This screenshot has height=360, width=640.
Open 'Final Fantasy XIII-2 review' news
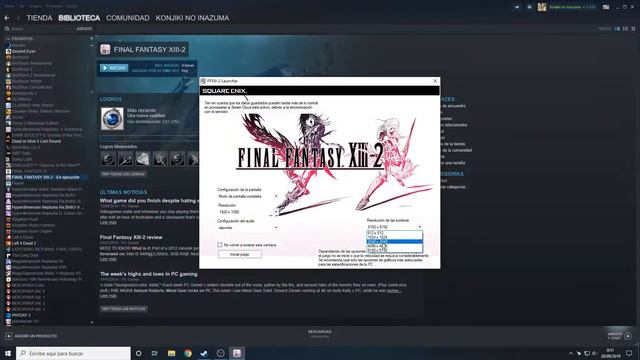click(131, 237)
